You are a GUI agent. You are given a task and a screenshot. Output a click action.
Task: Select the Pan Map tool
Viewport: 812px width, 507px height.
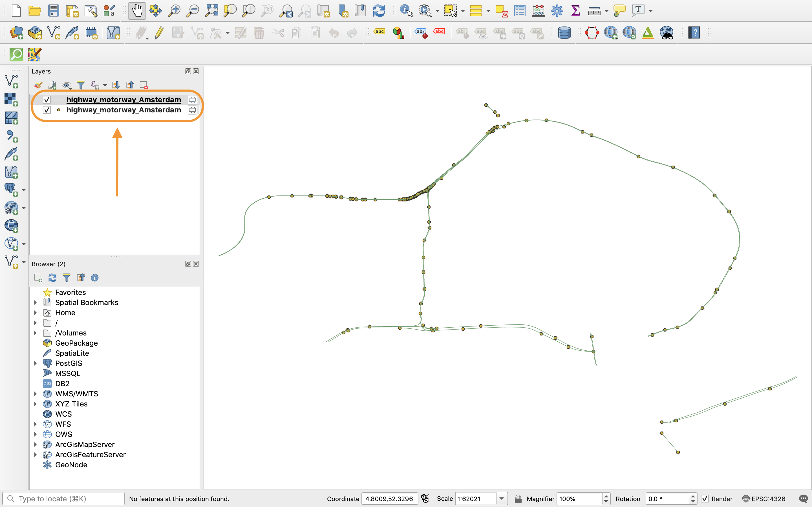click(137, 10)
